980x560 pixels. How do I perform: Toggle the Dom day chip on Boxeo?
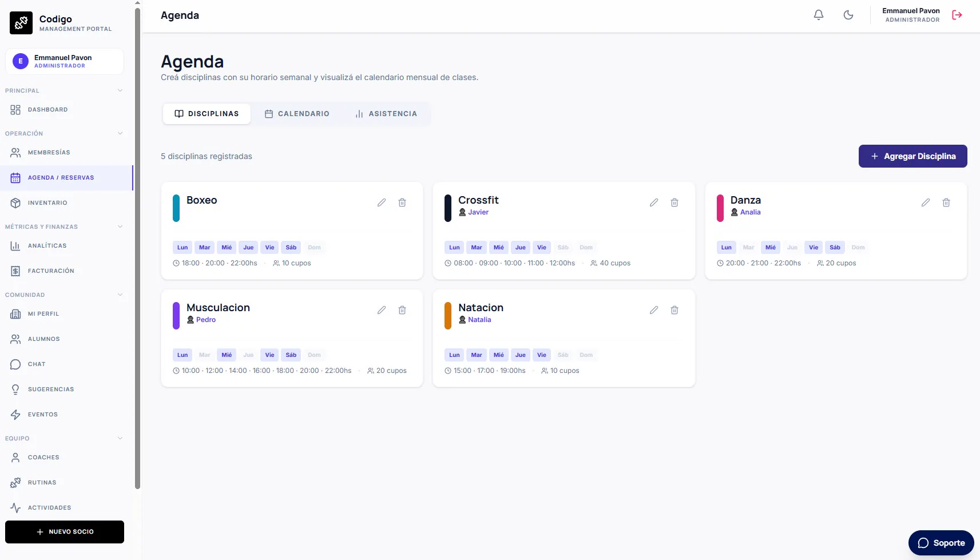[x=314, y=248]
